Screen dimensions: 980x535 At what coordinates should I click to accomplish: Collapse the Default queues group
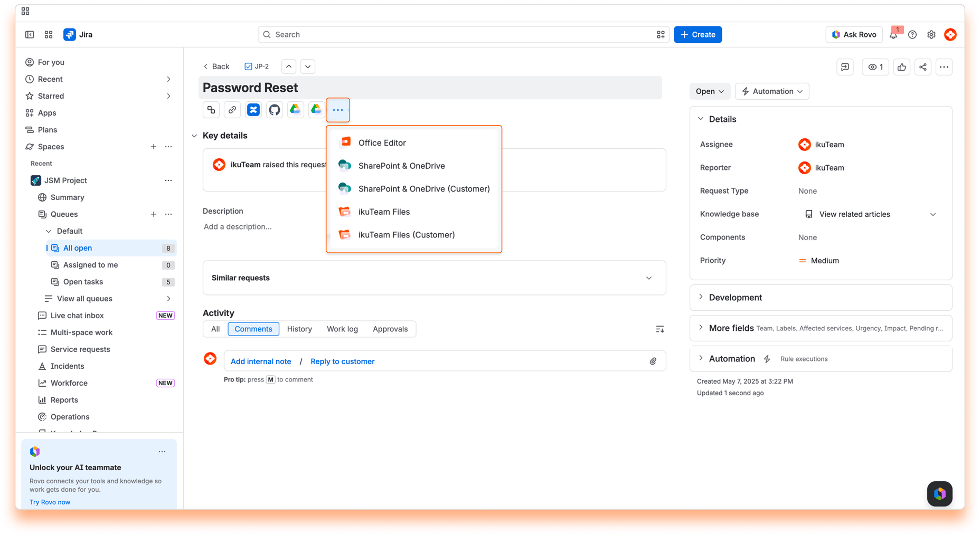click(49, 231)
